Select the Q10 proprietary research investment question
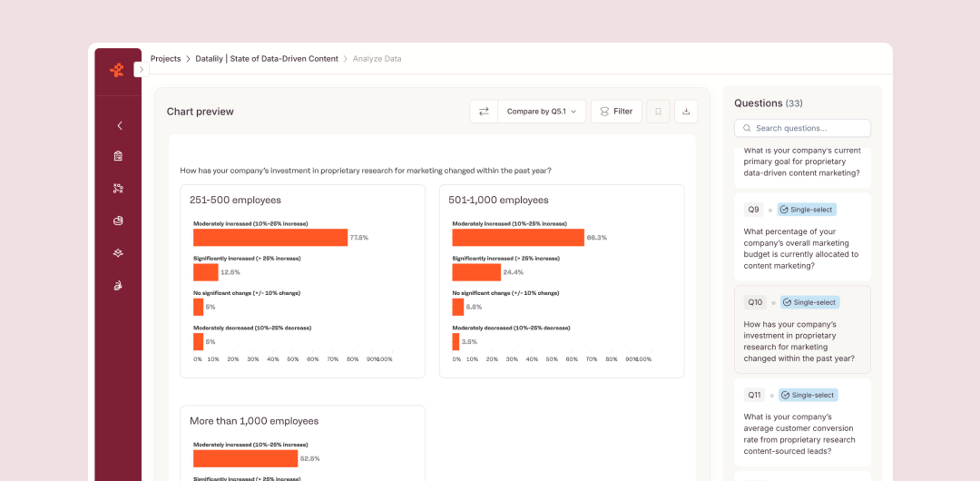The image size is (980, 481). (802, 329)
